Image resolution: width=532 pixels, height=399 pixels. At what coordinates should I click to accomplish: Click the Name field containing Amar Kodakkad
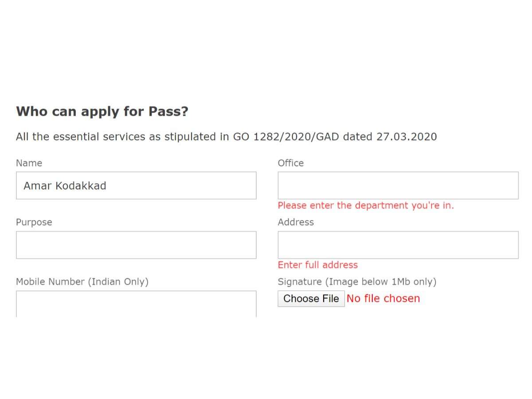point(136,185)
